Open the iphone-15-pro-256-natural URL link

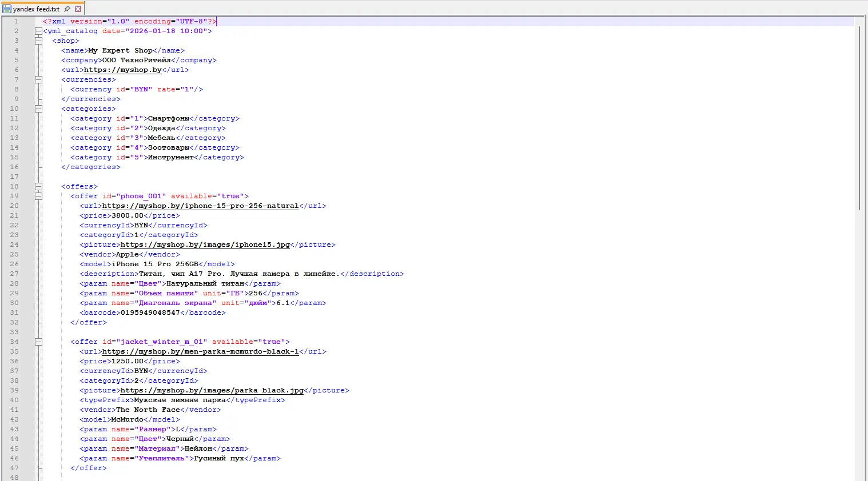tap(200, 206)
